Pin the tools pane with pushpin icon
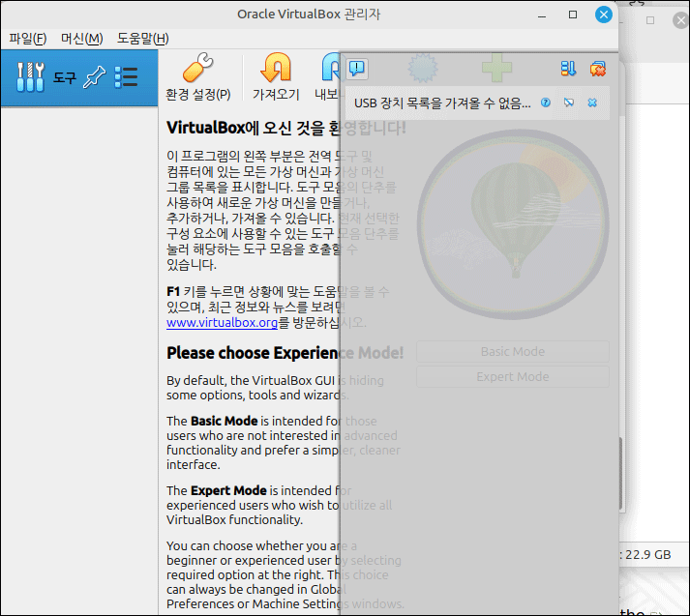690x616 pixels. pos(95,77)
